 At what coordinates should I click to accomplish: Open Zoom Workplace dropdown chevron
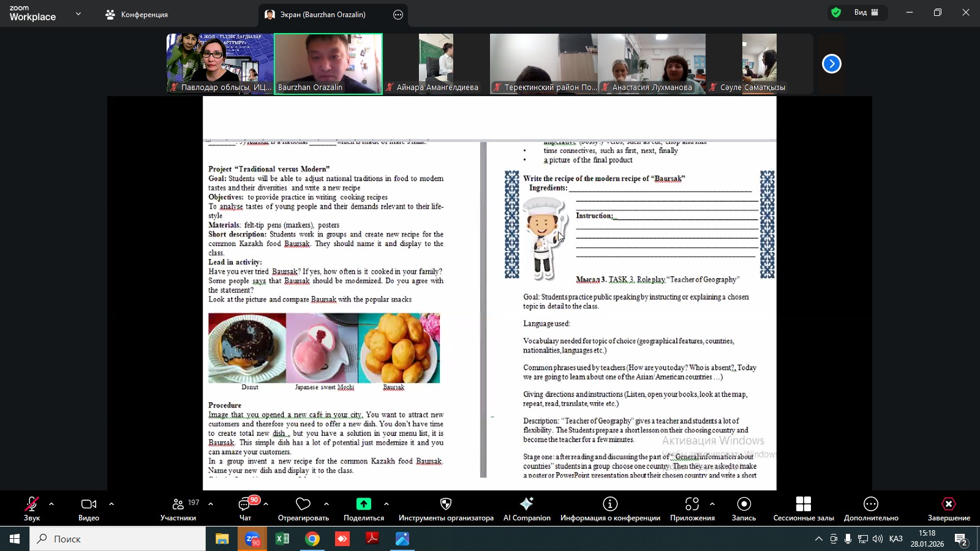click(x=78, y=13)
